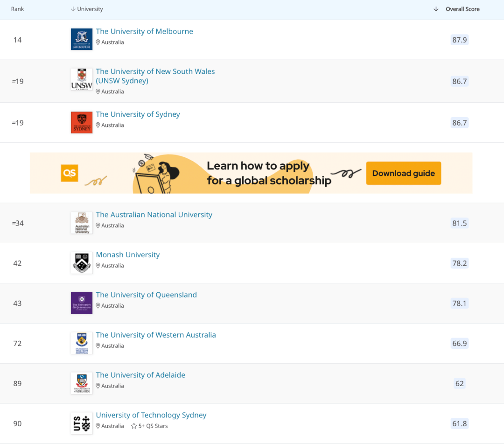Screen dimensions: 504x444
Task: Open University of Technology Sydney link
Action: (151, 416)
